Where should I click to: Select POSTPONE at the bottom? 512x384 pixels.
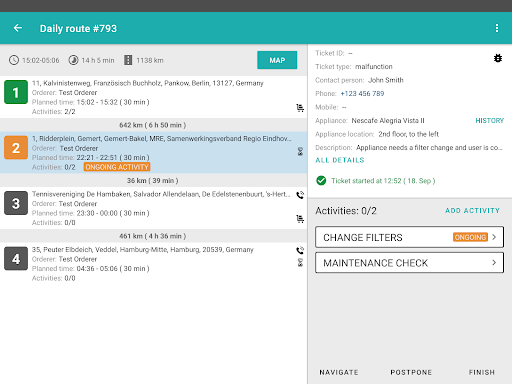click(x=411, y=372)
